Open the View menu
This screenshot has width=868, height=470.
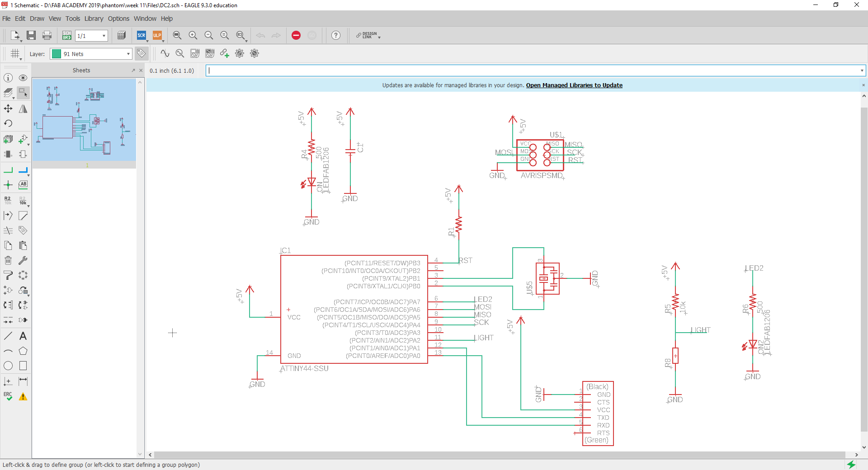pos(55,19)
